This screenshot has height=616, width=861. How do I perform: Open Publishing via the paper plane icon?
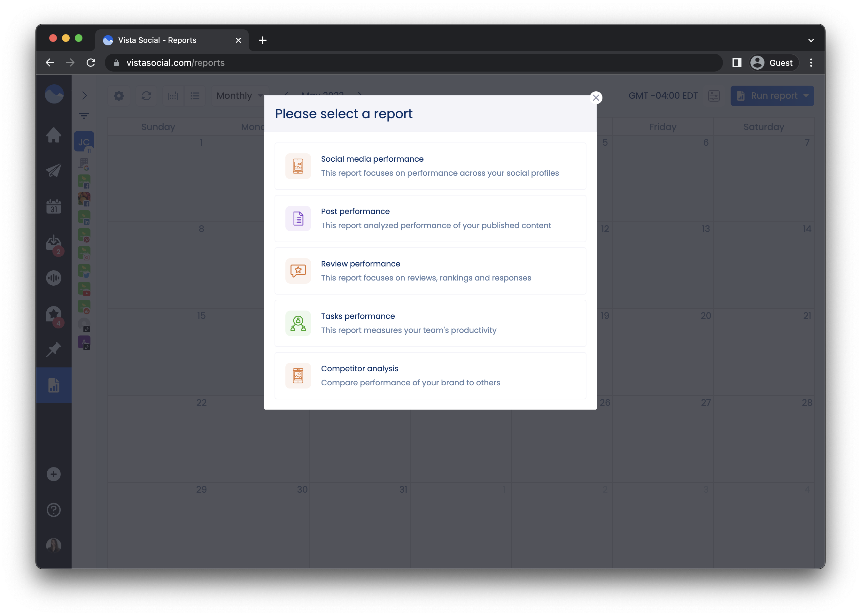pos(54,170)
